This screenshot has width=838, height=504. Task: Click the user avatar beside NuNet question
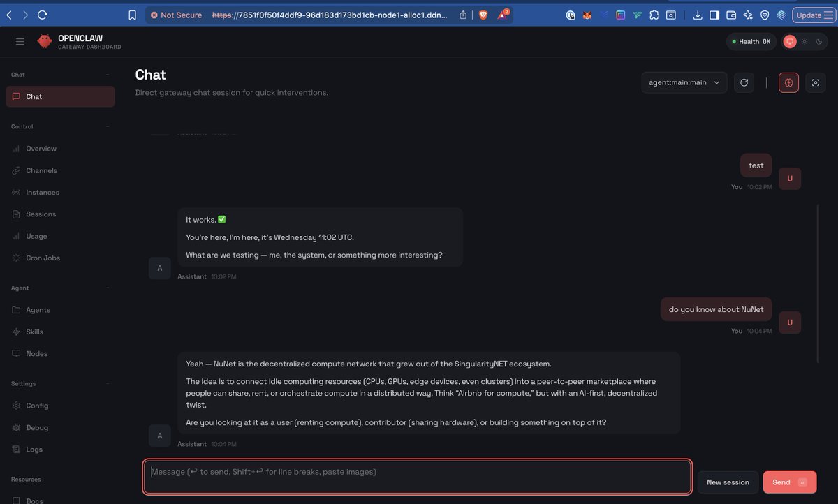(x=790, y=323)
